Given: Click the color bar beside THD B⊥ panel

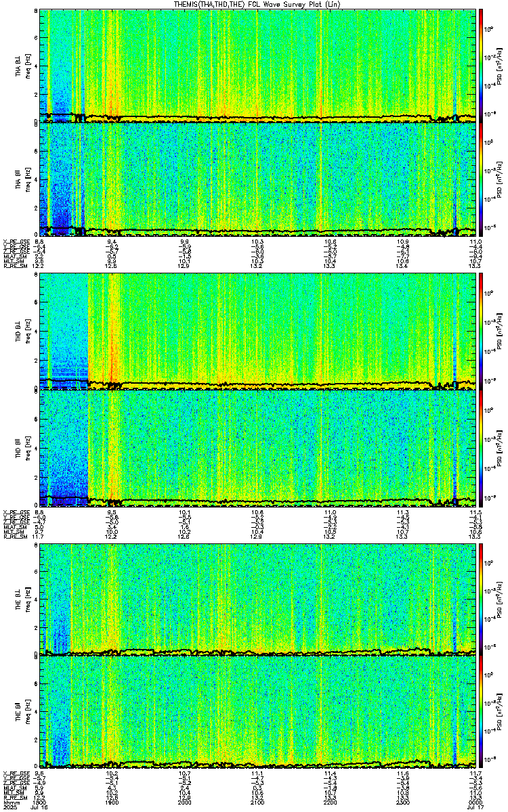Looking at the screenshot, I should pyautogui.click(x=482, y=332).
